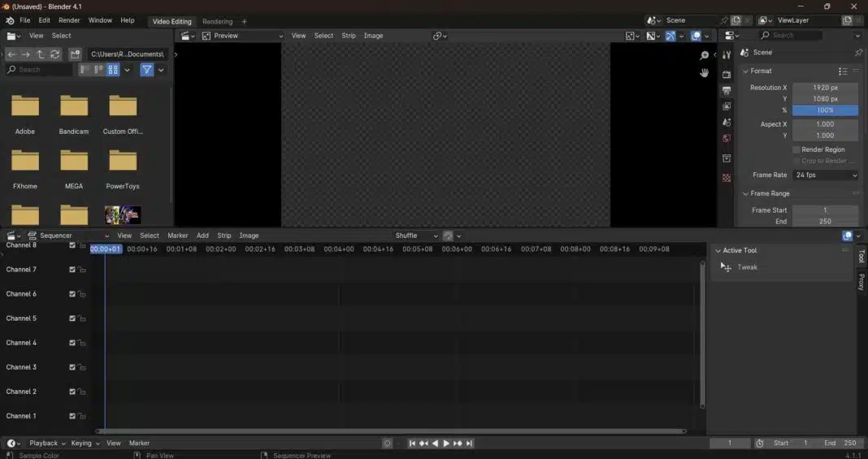Open the Shuffle overlap mode dropdown

(416, 236)
